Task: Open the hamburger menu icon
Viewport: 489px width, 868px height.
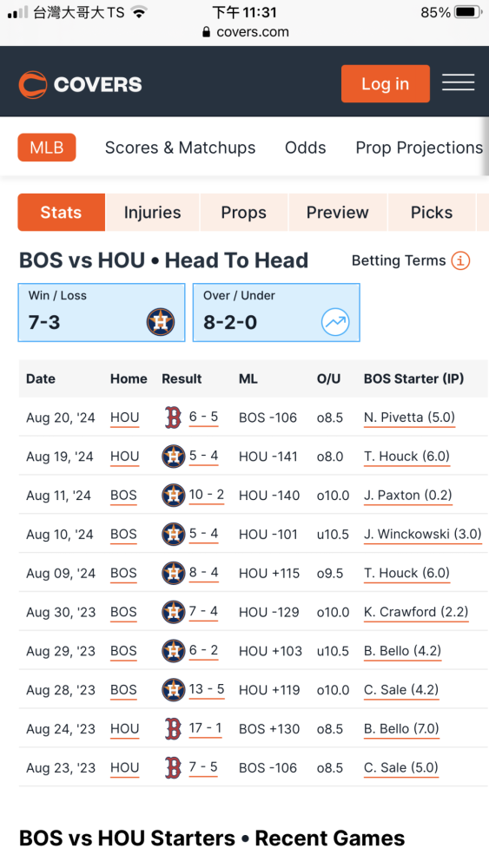Action: click(x=458, y=83)
